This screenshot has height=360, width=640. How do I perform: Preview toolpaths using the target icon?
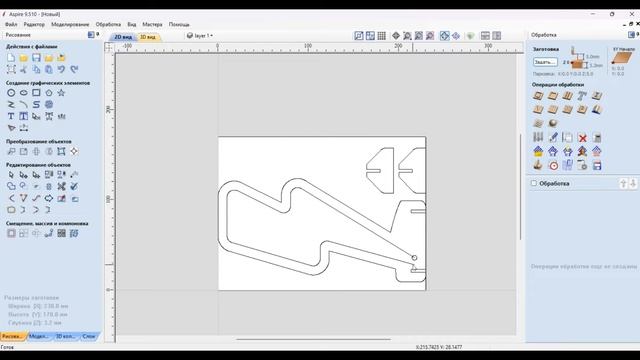(x=553, y=166)
